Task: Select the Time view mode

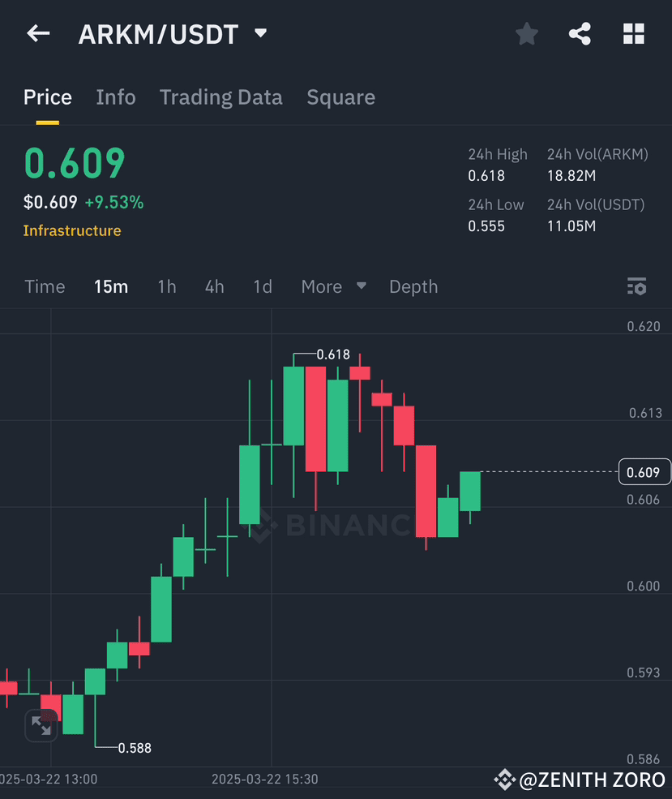Action: [x=45, y=286]
